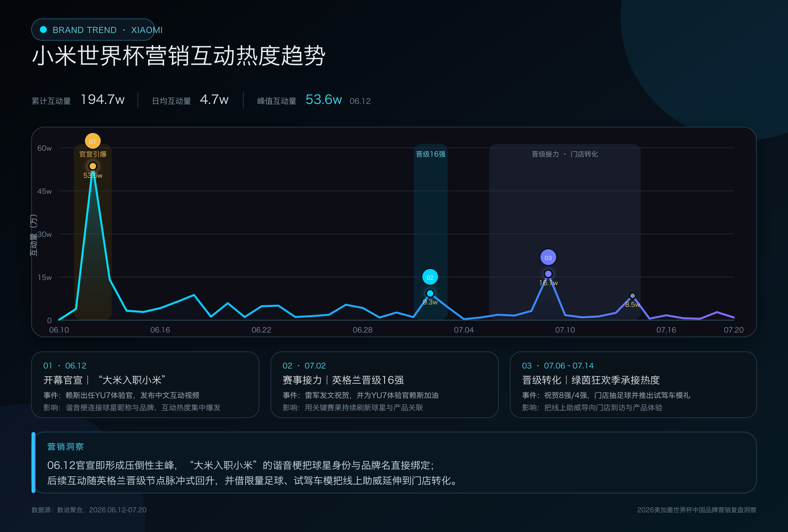This screenshot has height=532, width=788.
Task: Click the 07.04 x-axis date
Action: point(464,330)
